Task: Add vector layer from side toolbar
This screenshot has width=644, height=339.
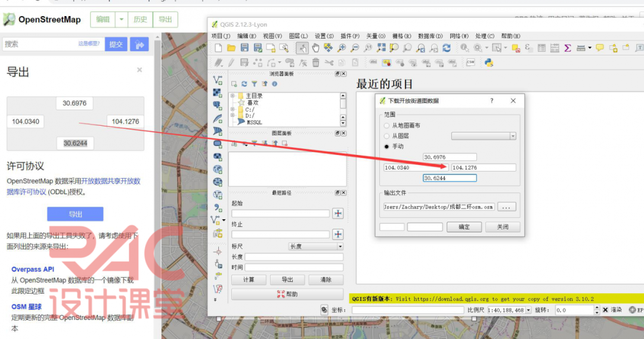Action: click(x=218, y=80)
